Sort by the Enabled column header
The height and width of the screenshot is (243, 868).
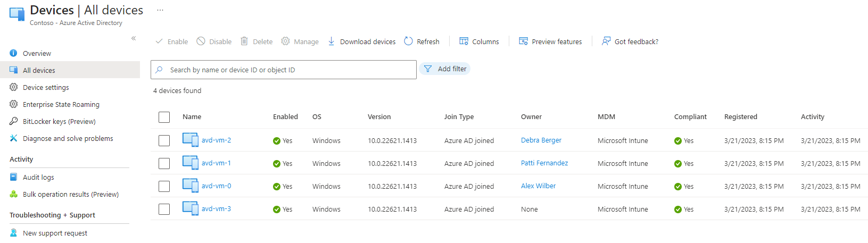[x=285, y=117]
